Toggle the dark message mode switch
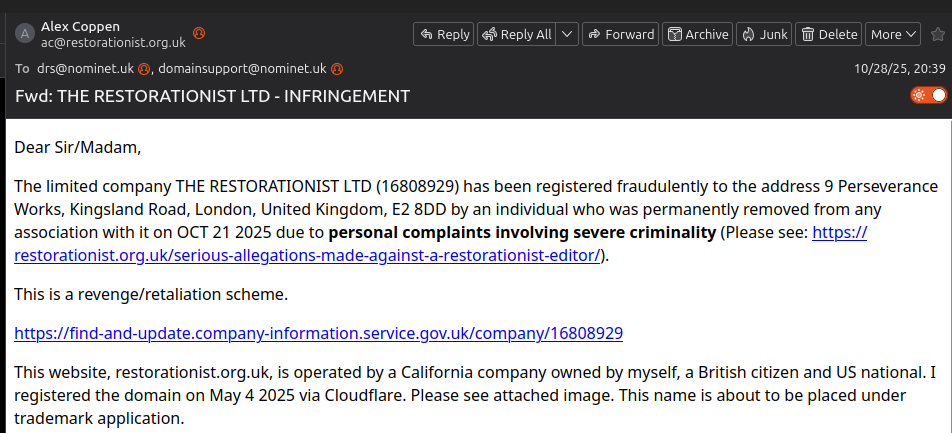The height and width of the screenshot is (433, 952). 928,95
